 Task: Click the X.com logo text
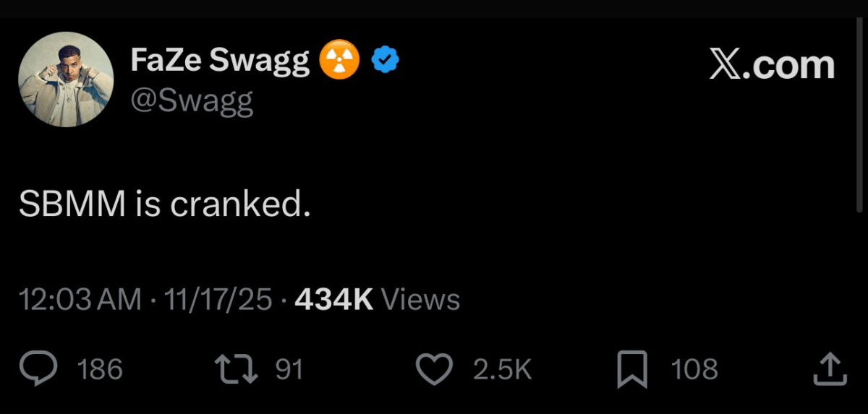[x=771, y=65]
